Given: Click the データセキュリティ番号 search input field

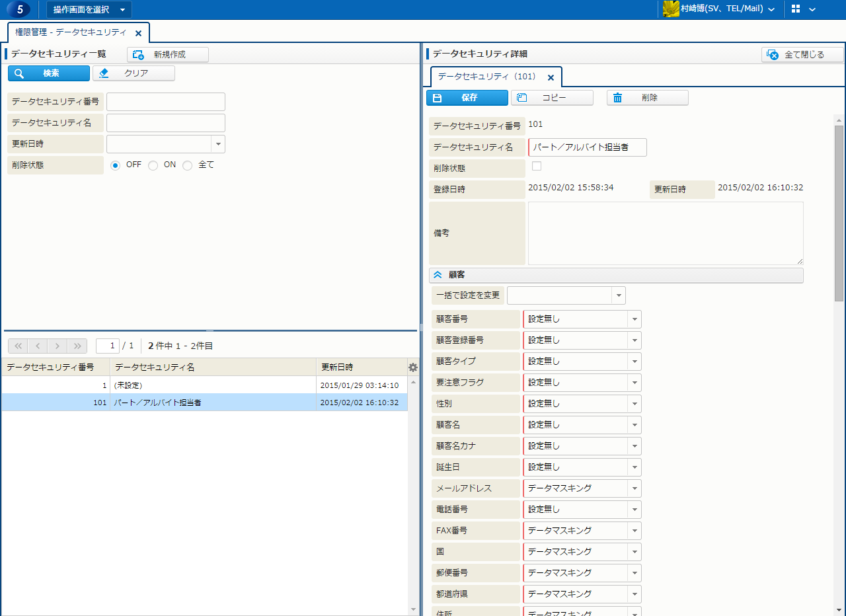Looking at the screenshot, I should (x=165, y=102).
